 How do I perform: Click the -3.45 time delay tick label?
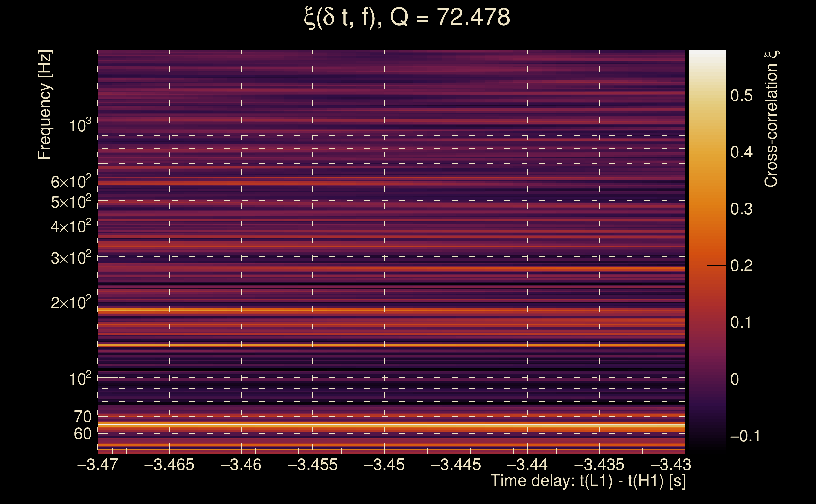pyautogui.click(x=384, y=465)
